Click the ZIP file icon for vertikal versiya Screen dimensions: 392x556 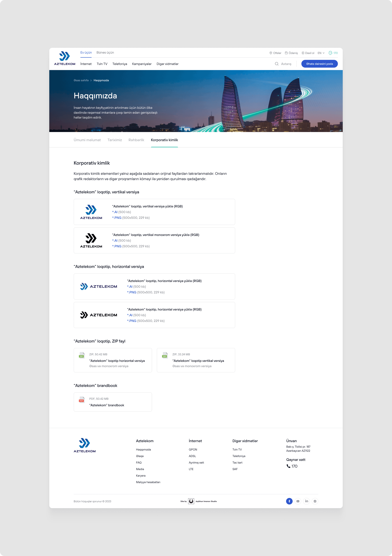point(165,355)
